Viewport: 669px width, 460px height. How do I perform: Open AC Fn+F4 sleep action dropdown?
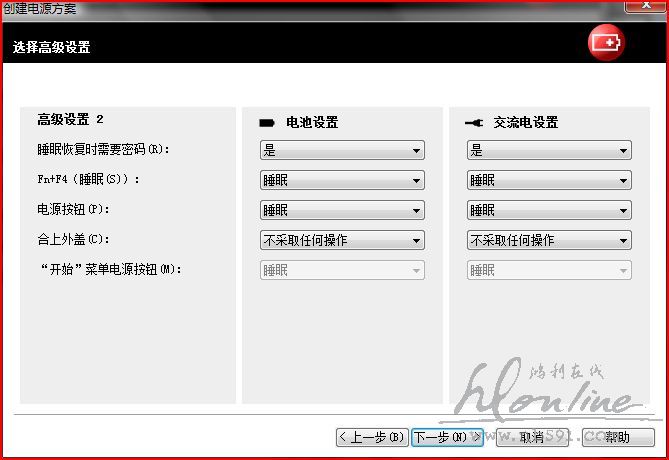[549, 180]
